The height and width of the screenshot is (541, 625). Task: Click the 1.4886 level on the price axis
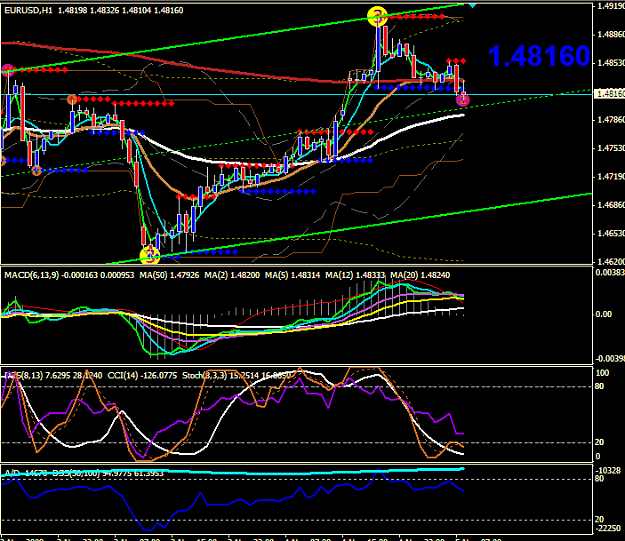click(x=610, y=34)
